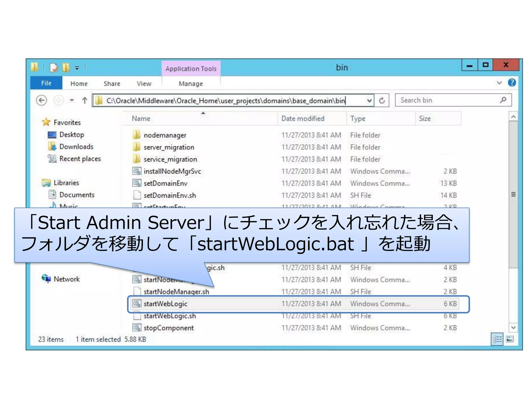Click in the address bar path
532x399 pixels.
coord(225,101)
